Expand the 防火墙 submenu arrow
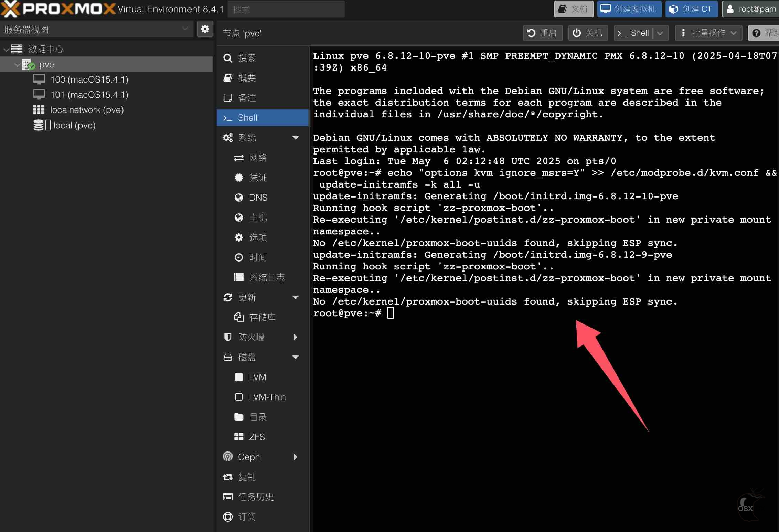This screenshot has width=779, height=532. [x=295, y=337]
